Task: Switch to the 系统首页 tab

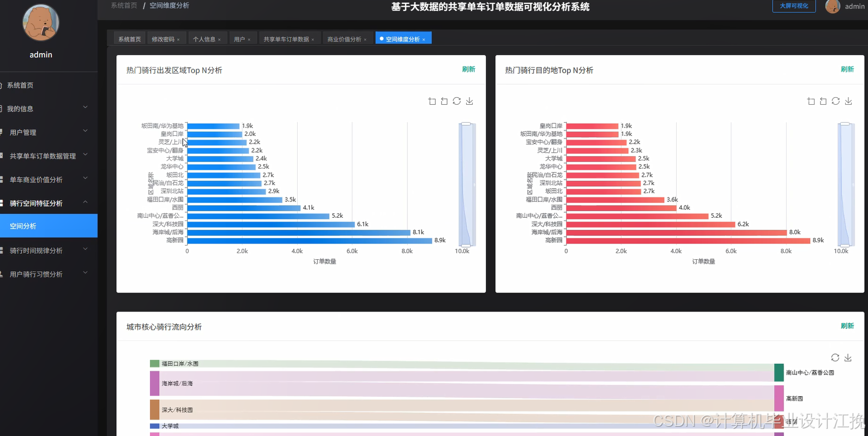Action: point(130,39)
